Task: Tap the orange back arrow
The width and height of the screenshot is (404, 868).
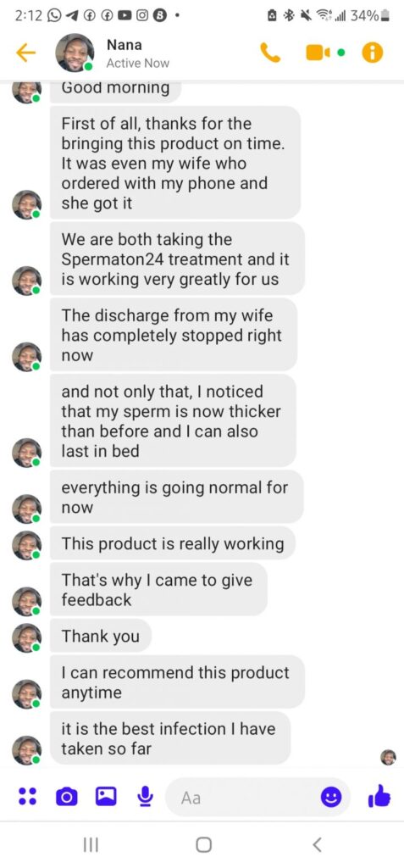Action: pos(25,53)
